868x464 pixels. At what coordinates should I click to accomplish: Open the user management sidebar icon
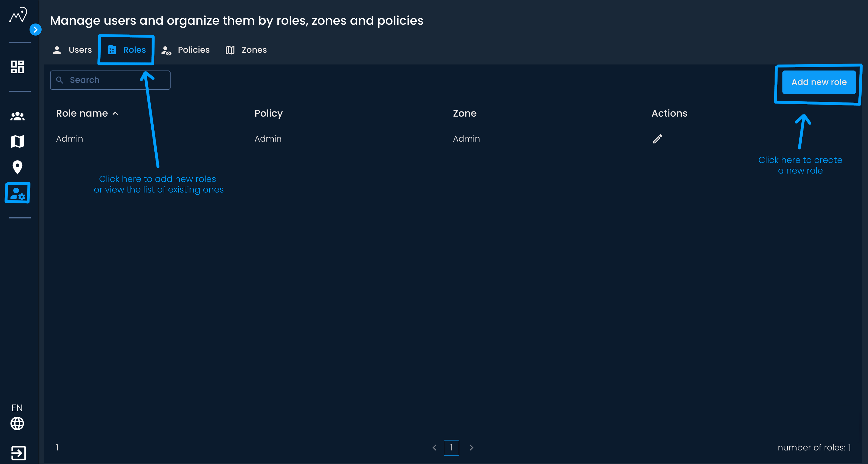[x=17, y=193]
